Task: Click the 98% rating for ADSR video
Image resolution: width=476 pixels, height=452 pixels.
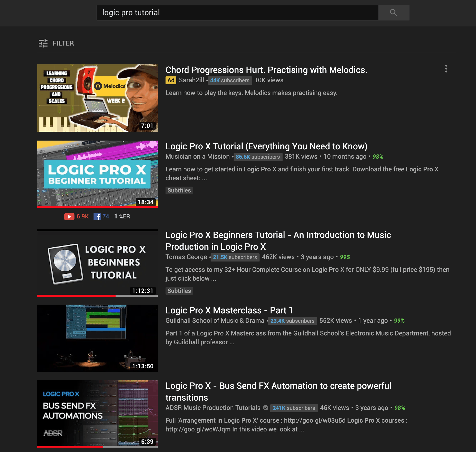Action: (x=400, y=408)
